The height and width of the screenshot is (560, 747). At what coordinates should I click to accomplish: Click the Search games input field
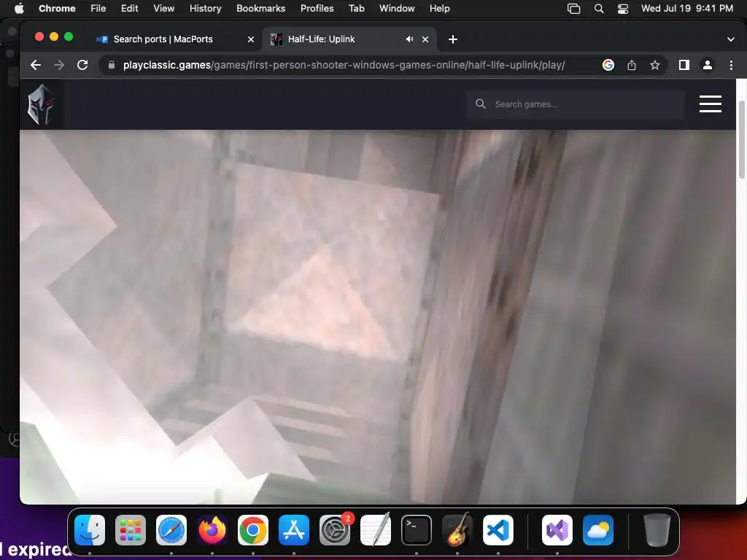[576, 104]
